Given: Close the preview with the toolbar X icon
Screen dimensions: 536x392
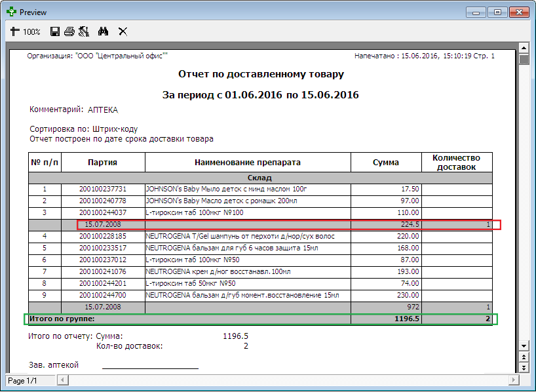Looking at the screenshot, I should (123, 31).
